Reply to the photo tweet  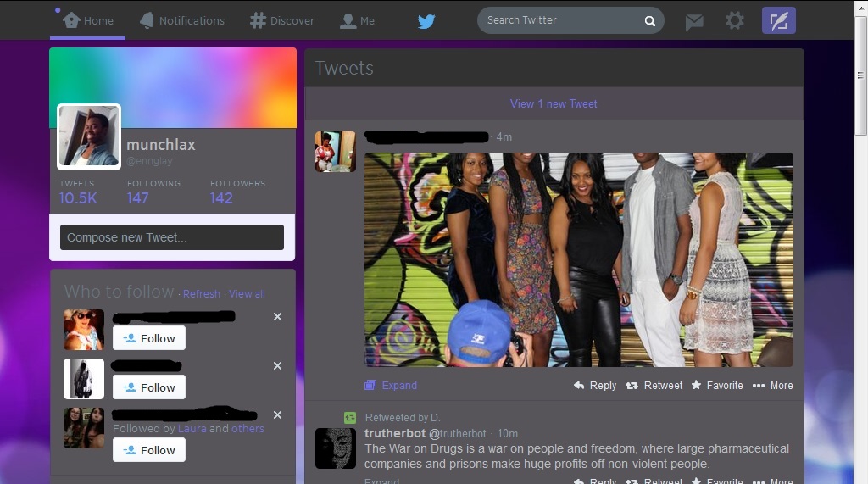[x=595, y=386]
